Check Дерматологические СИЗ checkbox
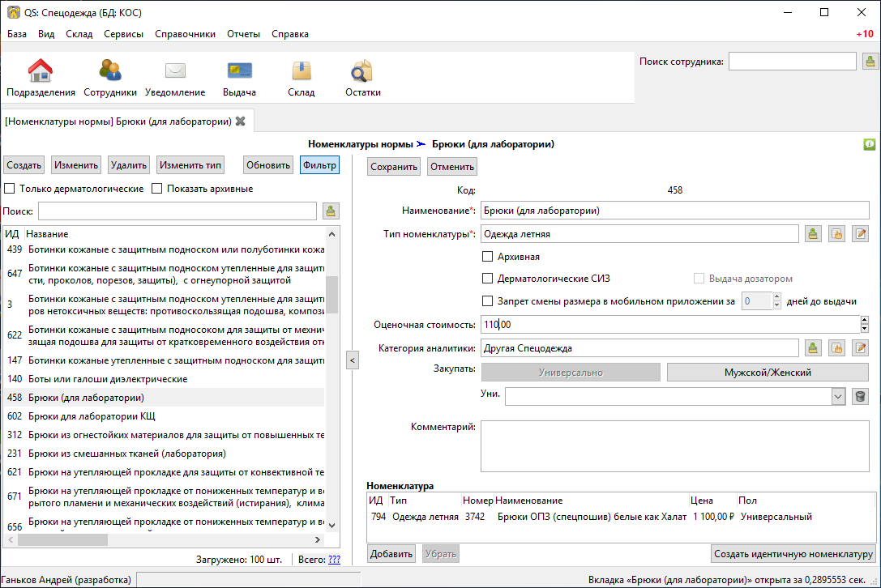This screenshot has height=588, width=881. [488, 279]
